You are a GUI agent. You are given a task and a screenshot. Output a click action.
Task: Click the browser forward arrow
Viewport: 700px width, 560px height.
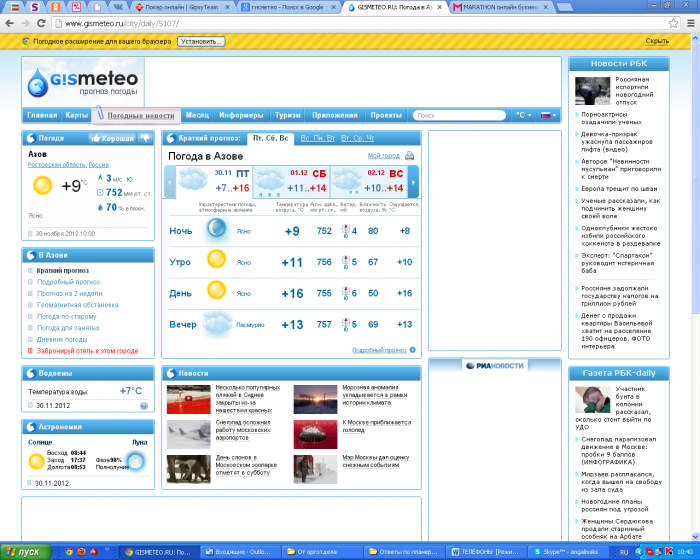click(x=25, y=23)
